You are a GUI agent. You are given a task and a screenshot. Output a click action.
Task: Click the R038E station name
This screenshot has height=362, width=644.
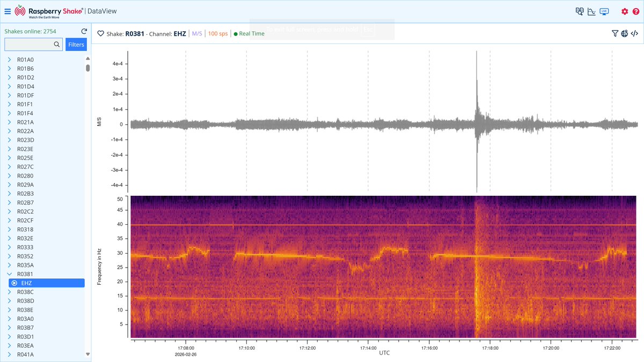click(25, 310)
